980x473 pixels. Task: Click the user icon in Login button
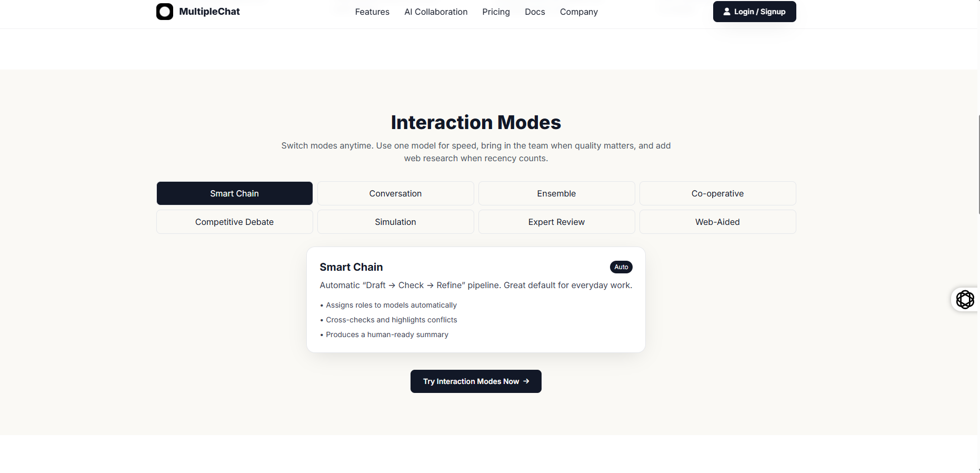(x=726, y=12)
